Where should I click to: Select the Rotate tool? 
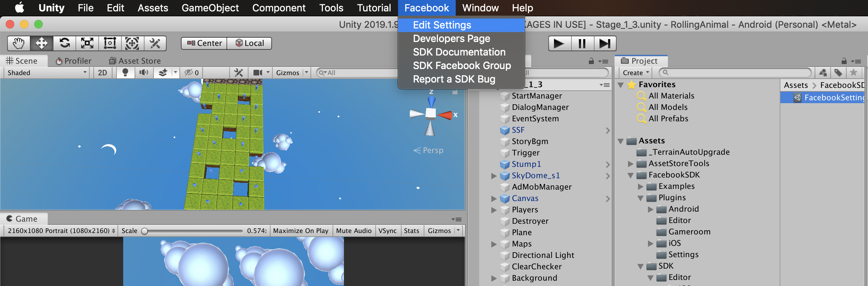(64, 43)
